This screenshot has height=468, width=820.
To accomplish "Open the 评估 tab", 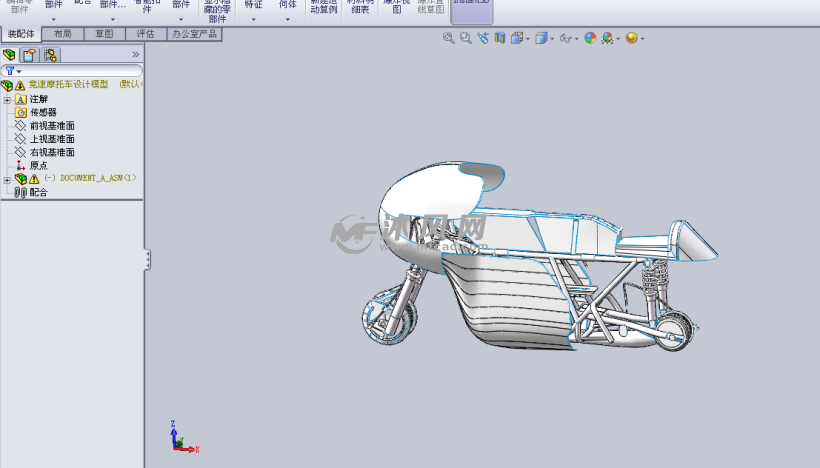I will 145,34.
